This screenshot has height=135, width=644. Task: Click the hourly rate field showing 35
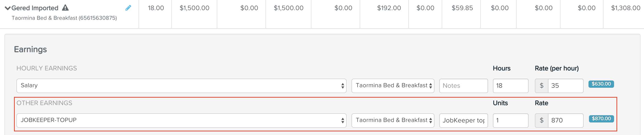(566, 86)
